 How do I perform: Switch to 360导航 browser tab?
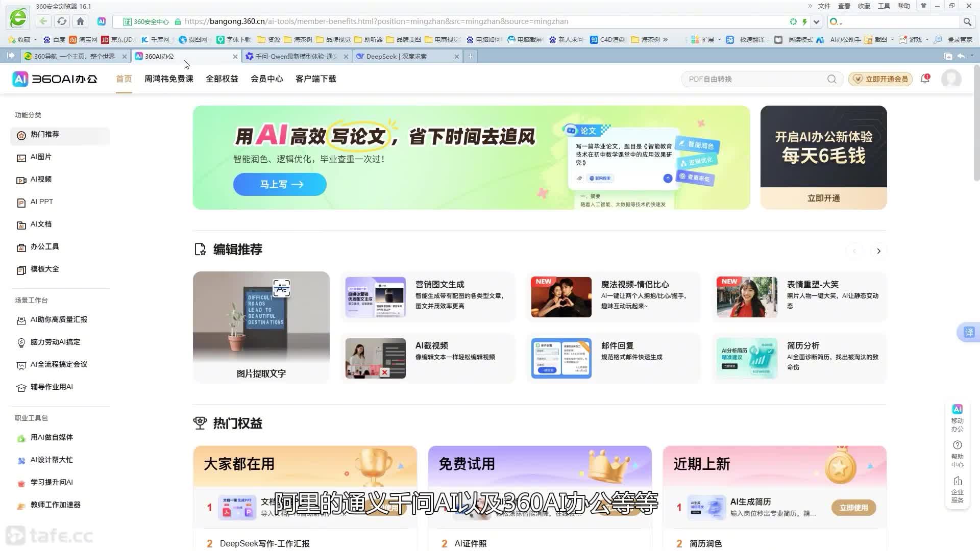click(x=74, y=57)
